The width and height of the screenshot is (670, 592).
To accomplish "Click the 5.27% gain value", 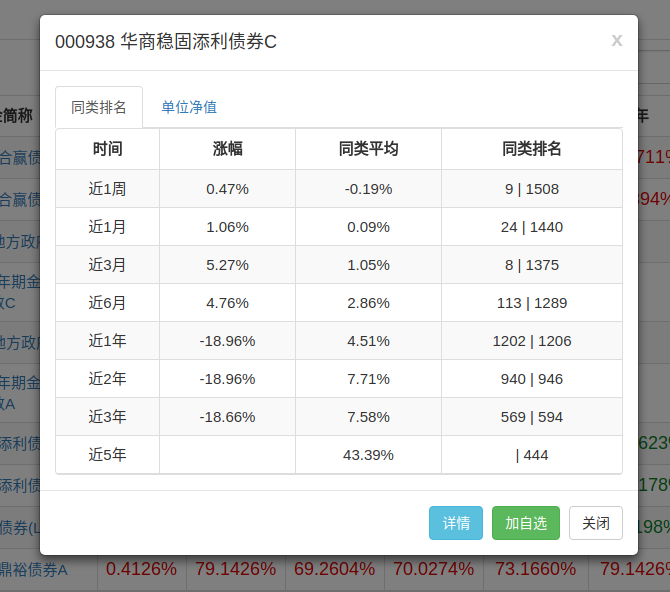I will pyautogui.click(x=227, y=265).
